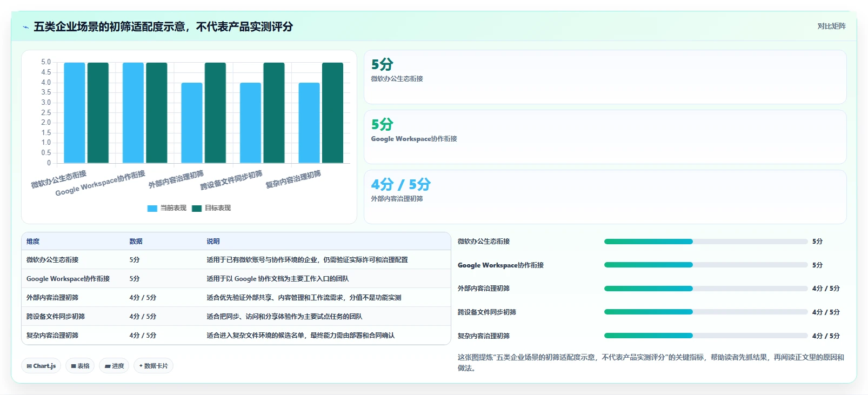Click the light blue 复杂内容治理初筛 chart bar

(309, 123)
